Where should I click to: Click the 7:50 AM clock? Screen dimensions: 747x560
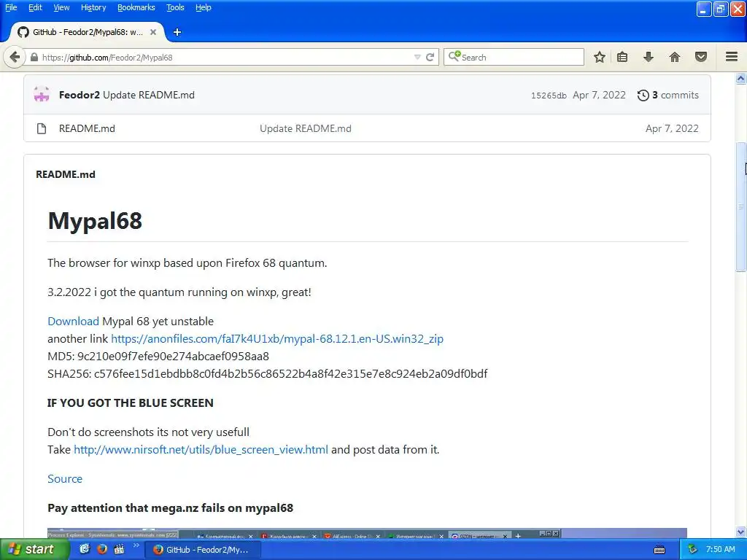[x=720, y=549]
